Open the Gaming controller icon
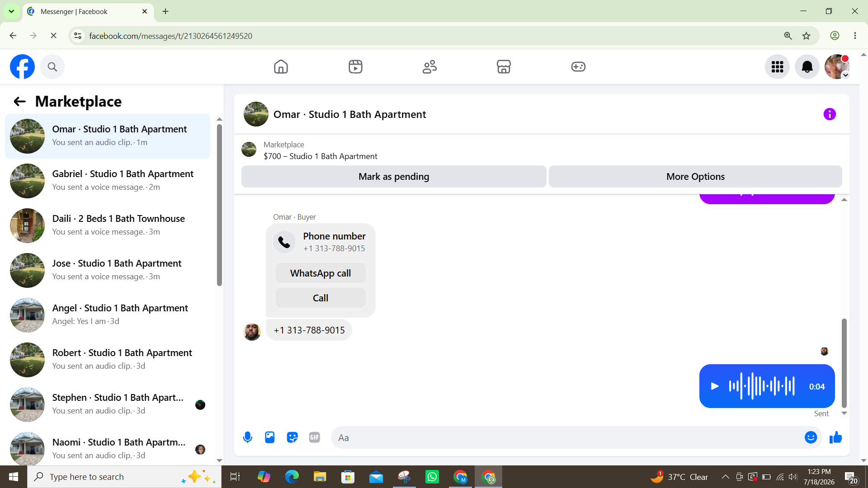The height and width of the screenshot is (488, 868). pyautogui.click(x=578, y=67)
